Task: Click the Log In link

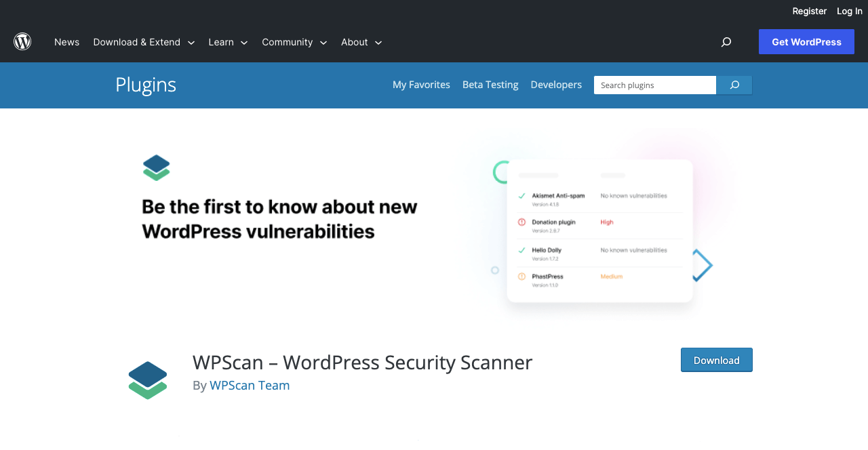Action: point(850,11)
